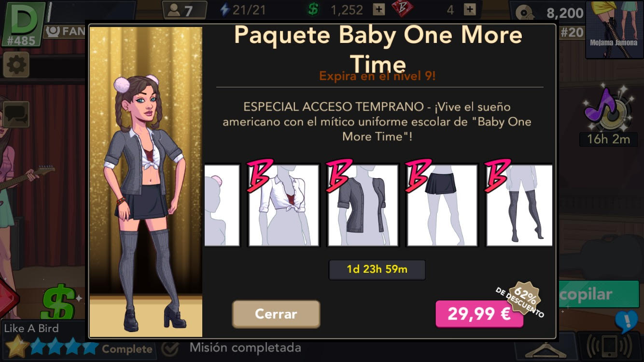Buy the pack for 29,99 €
This screenshot has width=644, height=362.
[479, 314]
